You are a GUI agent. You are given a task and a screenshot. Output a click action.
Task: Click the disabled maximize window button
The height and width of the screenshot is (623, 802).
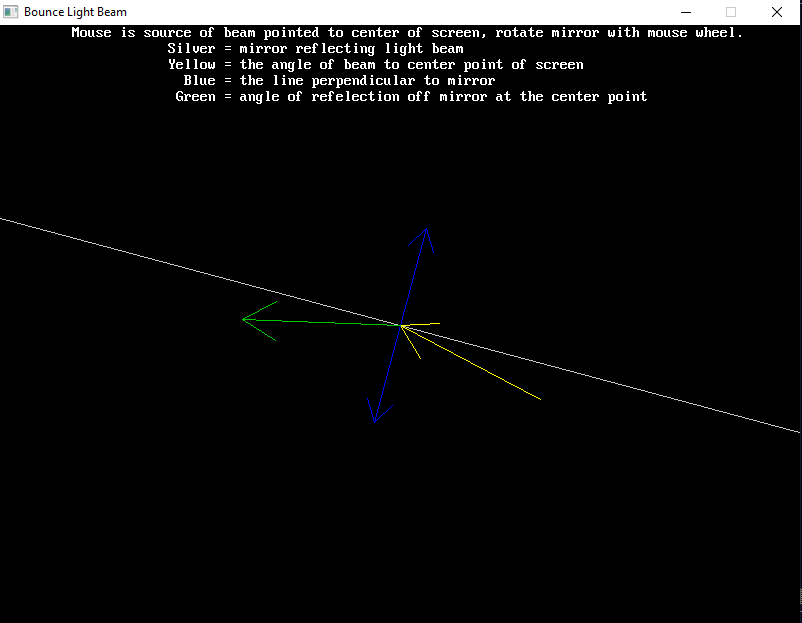point(731,12)
